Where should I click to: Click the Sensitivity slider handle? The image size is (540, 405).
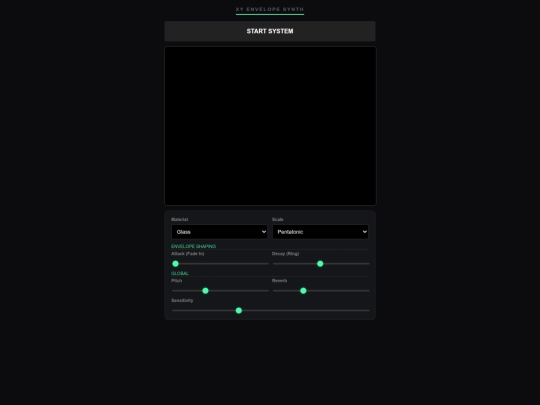[x=239, y=311]
